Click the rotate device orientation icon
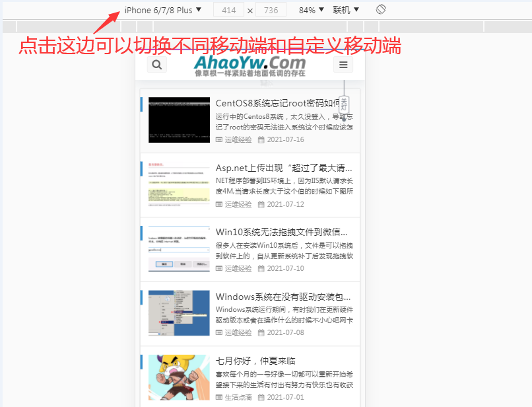 pyautogui.click(x=381, y=10)
